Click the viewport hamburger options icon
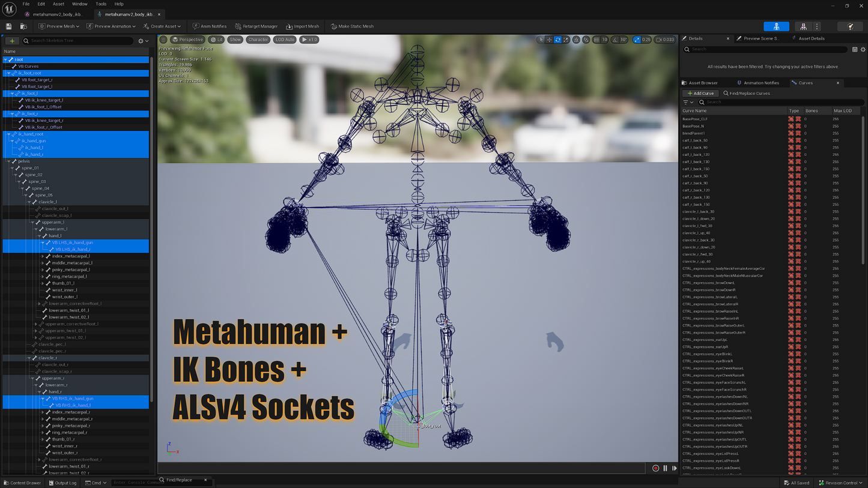 pyautogui.click(x=163, y=40)
